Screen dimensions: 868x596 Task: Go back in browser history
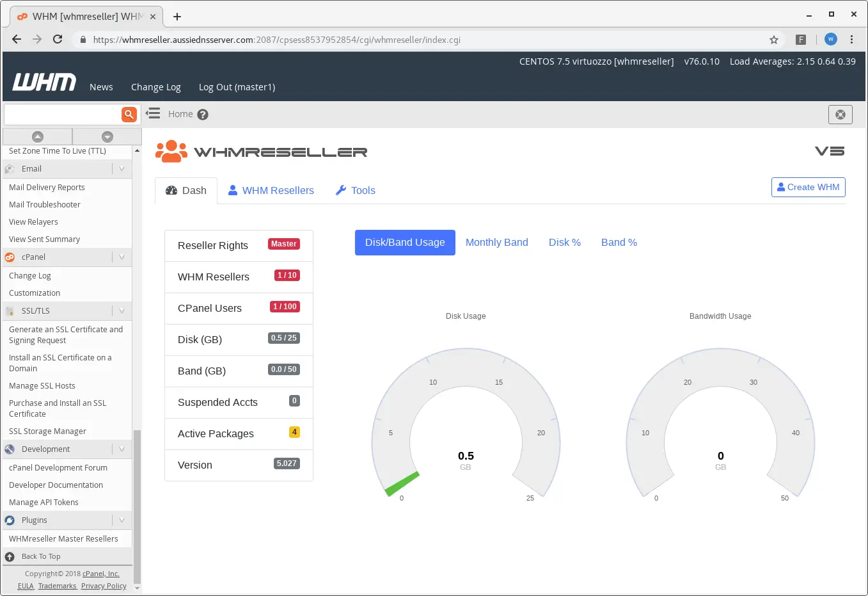[17, 39]
